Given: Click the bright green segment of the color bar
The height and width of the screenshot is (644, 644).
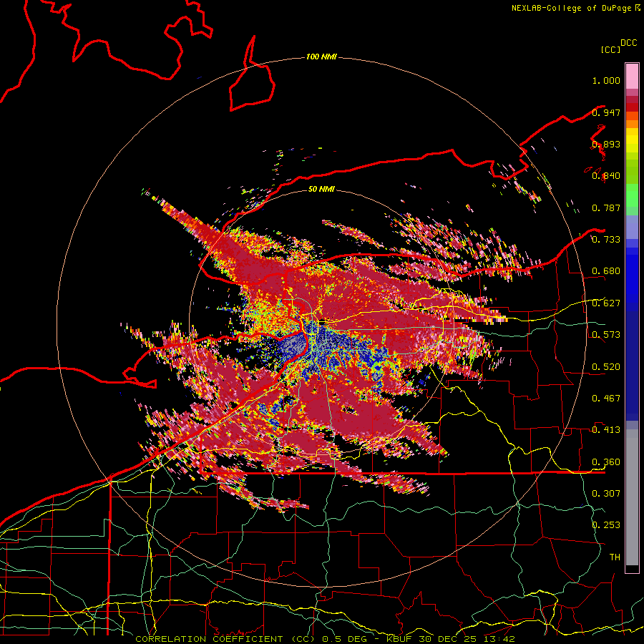Looking at the screenshot, I should point(632,195).
